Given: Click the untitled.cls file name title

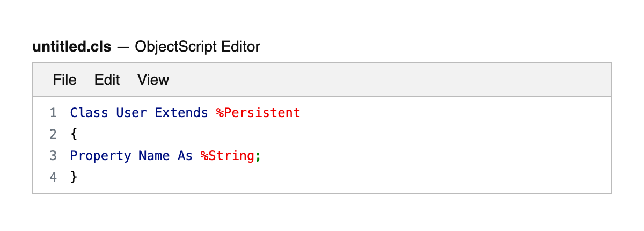Looking at the screenshot, I should coord(72,47).
